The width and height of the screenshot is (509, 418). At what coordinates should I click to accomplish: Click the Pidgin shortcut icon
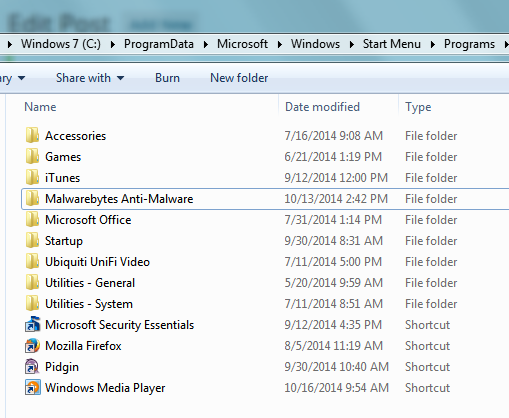32,367
